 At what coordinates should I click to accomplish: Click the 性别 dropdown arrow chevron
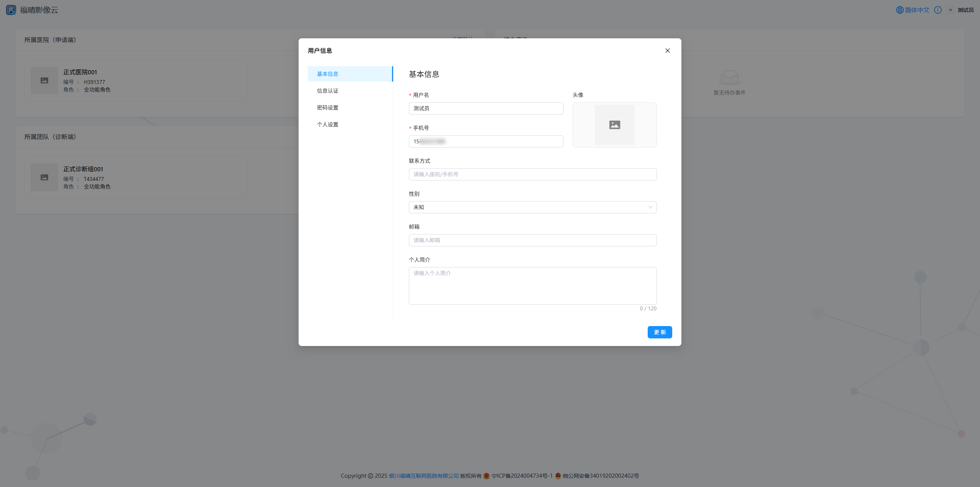point(650,207)
